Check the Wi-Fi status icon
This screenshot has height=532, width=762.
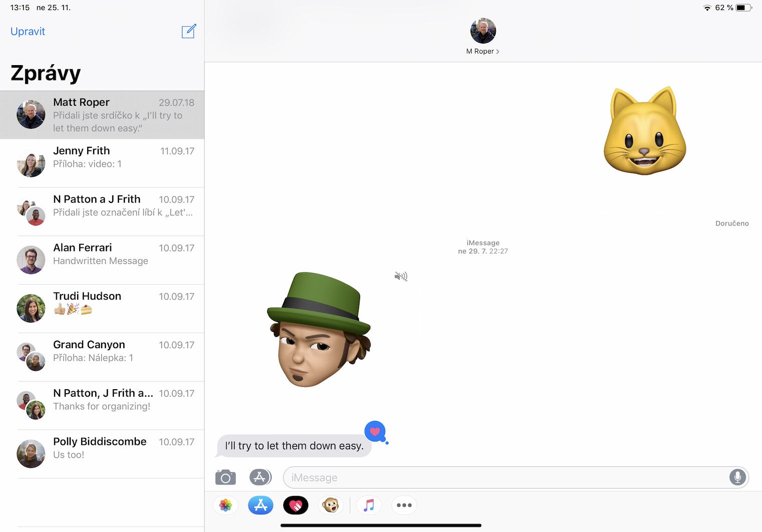[x=707, y=8]
